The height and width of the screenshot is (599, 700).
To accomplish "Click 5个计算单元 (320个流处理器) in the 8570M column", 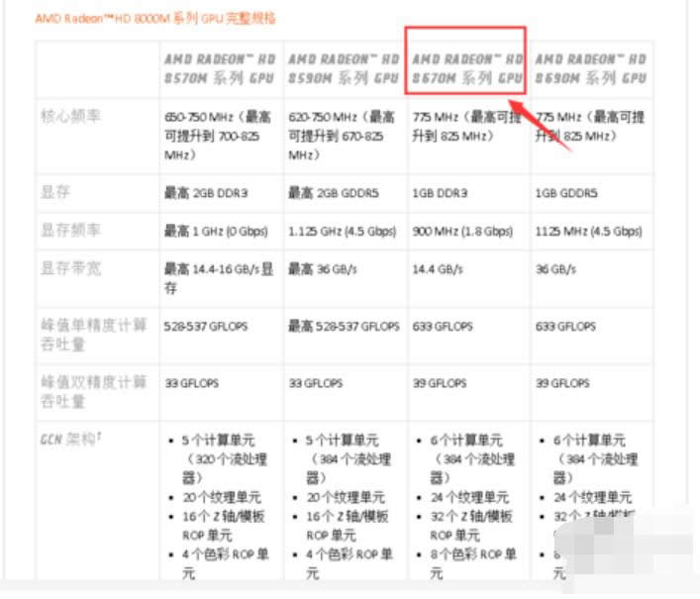I will point(224,458).
